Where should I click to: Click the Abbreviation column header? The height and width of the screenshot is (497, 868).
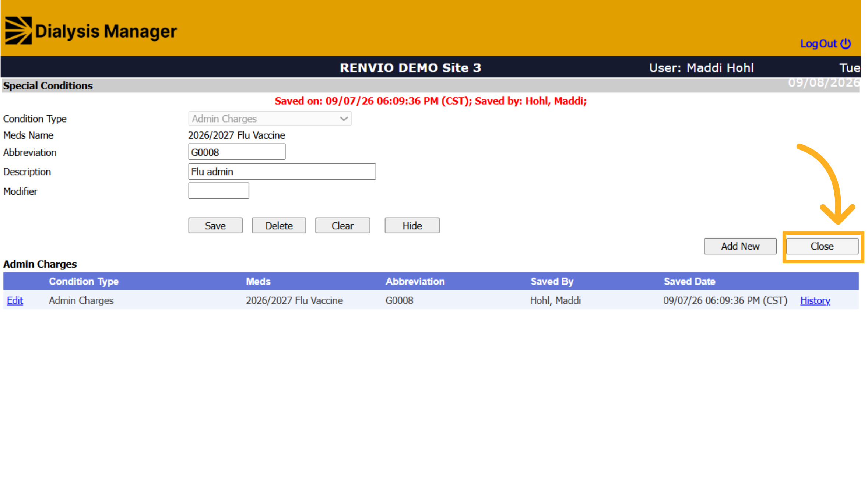coord(415,281)
